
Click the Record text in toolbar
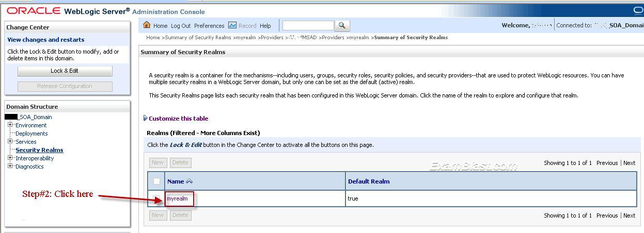247,26
